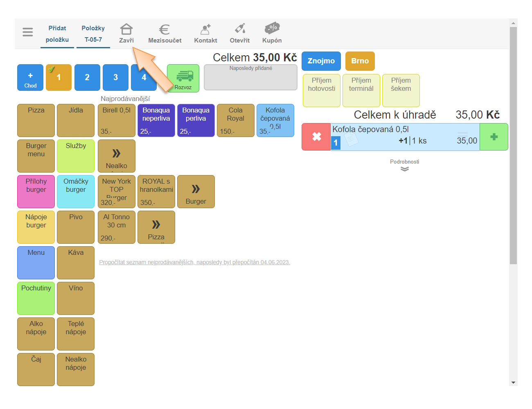Switch to Položky T-05-7 tab
Screen dimensions: 532x409
pyautogui.click(x=93, y=34)
